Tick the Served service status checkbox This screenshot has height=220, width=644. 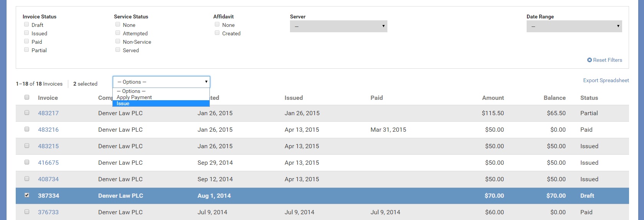pyautogui.click(x=118, y=50)
